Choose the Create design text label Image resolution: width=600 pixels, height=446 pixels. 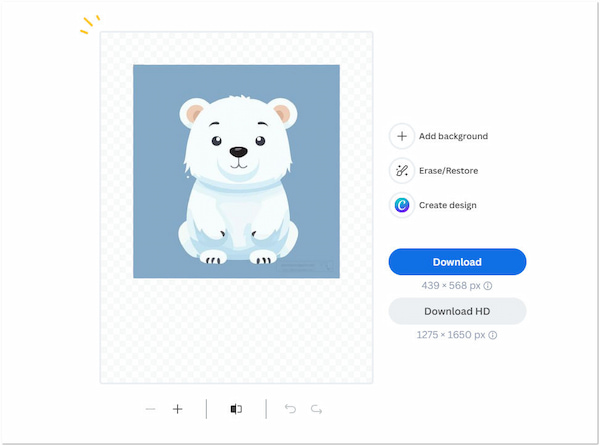(x=447, y=205)
